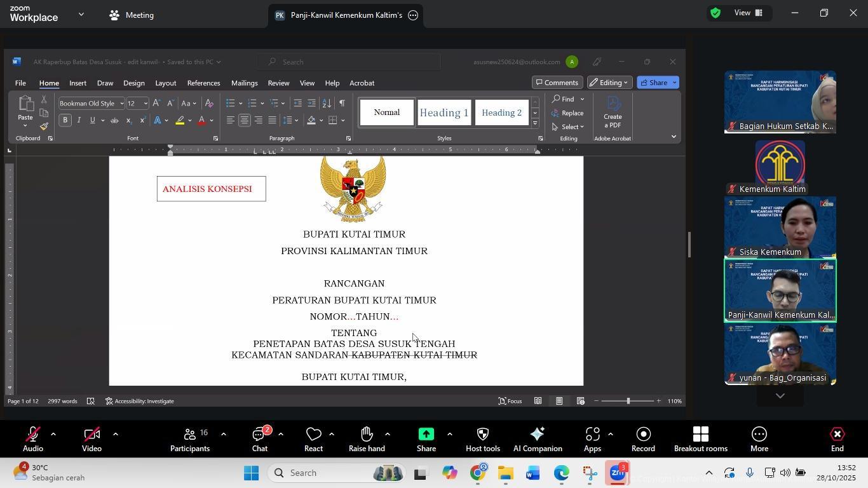Open the References tab in Word
The width and height of the screenshot is (868, 488).
coord(203,83)
